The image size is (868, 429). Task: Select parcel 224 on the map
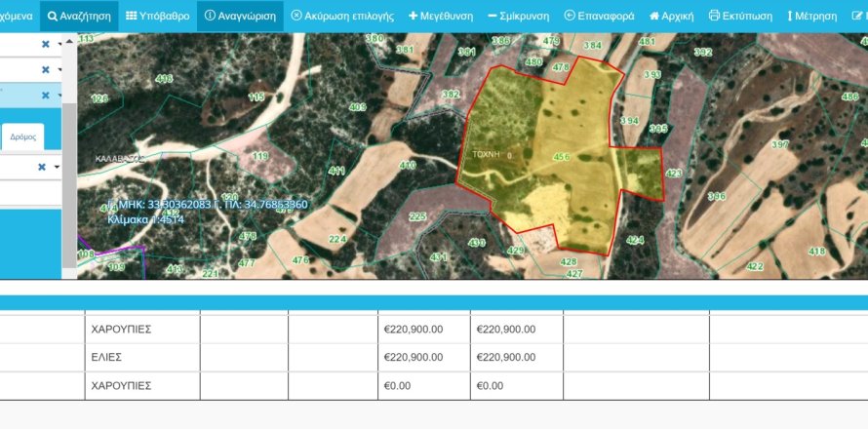(x=337, y=239)
